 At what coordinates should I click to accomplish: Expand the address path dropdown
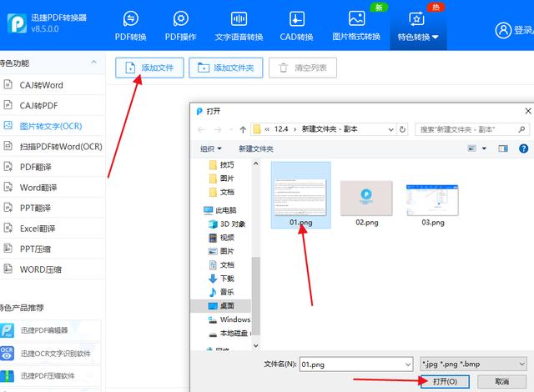[x=391, y=129]
